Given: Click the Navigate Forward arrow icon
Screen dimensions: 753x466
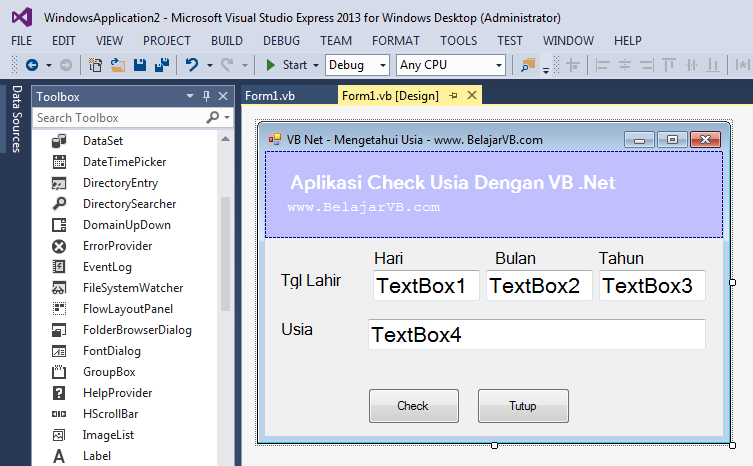Looking at the screenshot, I should pyautogui.click(x=66, y=65).
